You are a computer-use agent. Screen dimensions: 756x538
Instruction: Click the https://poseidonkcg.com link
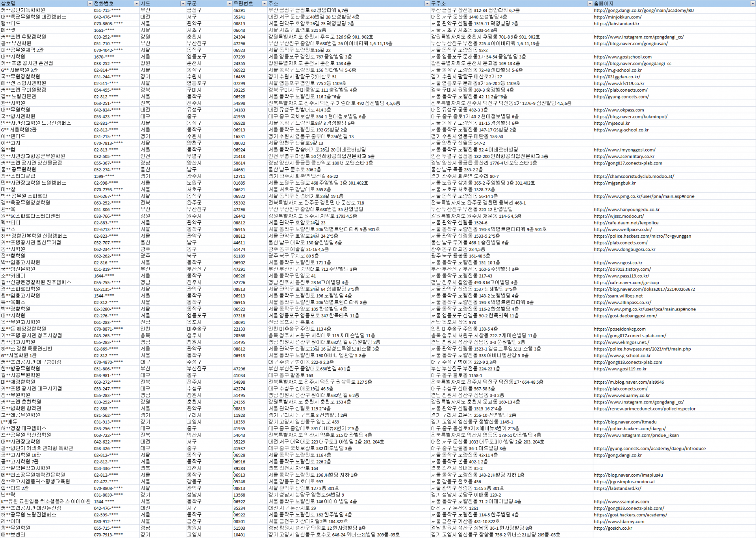tap(619, 329)
